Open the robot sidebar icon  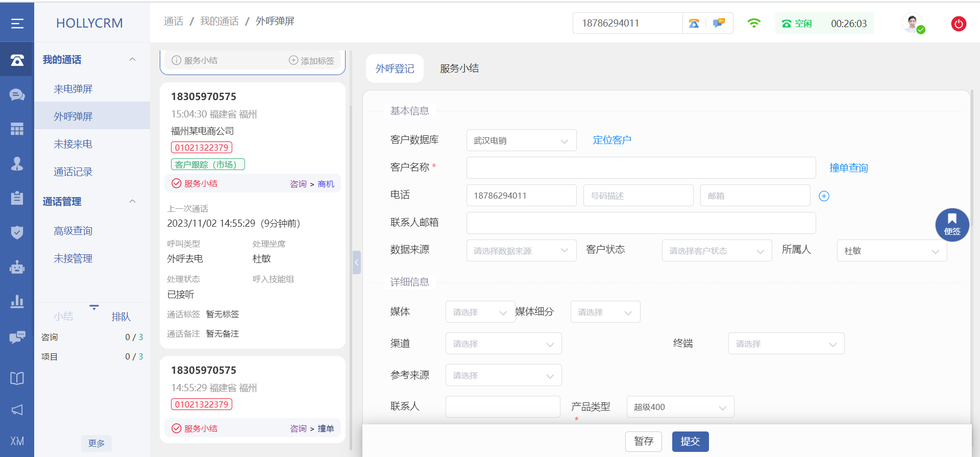[x=17, y=267]
